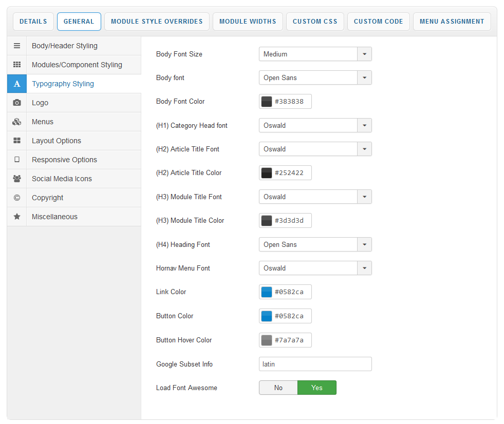Click the hamburger icon for Body/Header Styling
This screenshot has width=504, height=424.
(x=17, y=46)
